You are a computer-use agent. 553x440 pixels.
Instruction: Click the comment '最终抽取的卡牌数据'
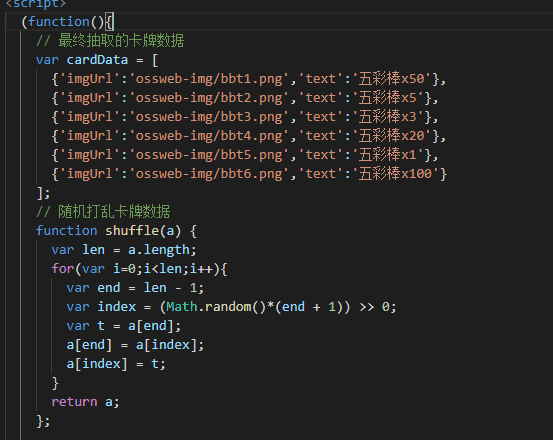[121, 41]
